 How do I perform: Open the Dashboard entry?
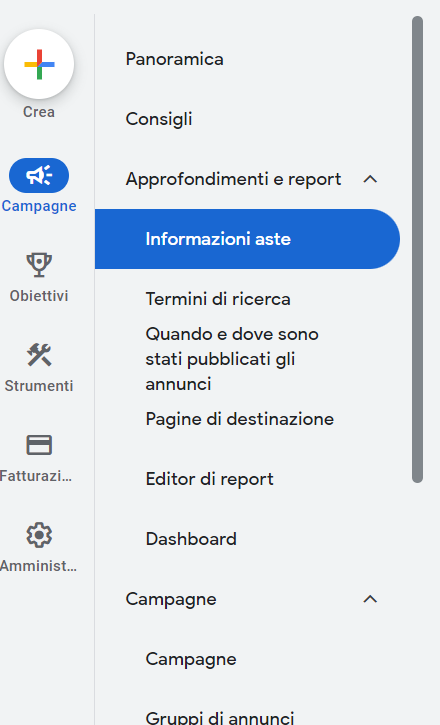tap(191, 539)
